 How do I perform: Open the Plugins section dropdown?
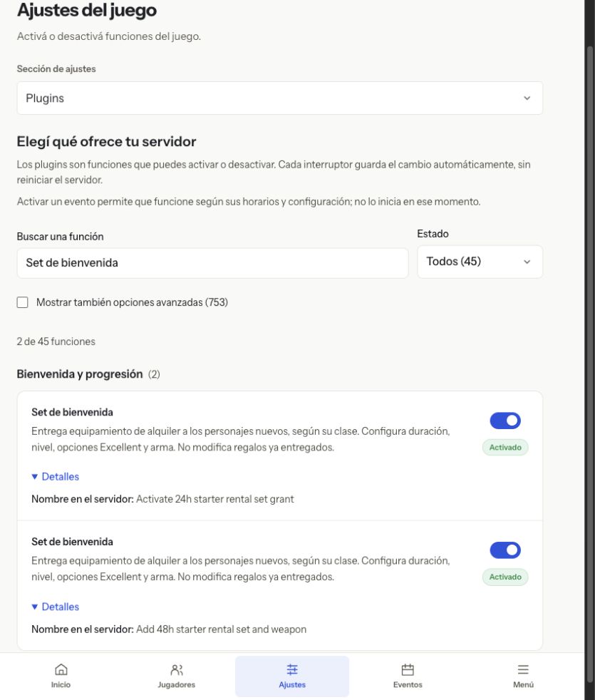280,98
